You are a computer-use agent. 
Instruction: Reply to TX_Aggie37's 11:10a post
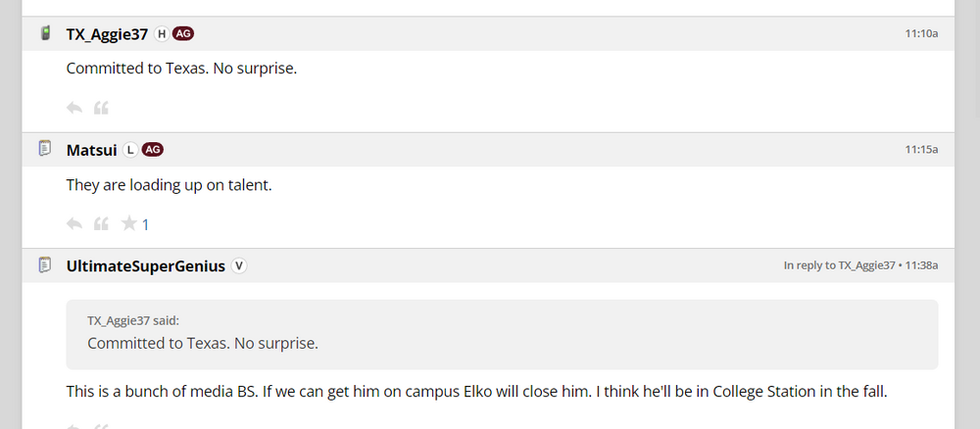pos(73,108)
